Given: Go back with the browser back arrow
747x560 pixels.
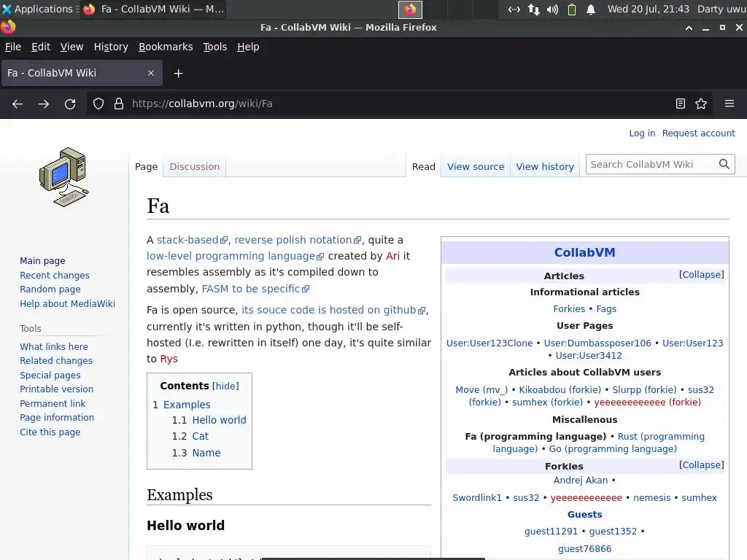Looking at the screenshot, I should pyautogui.click(x=18, y=104).
